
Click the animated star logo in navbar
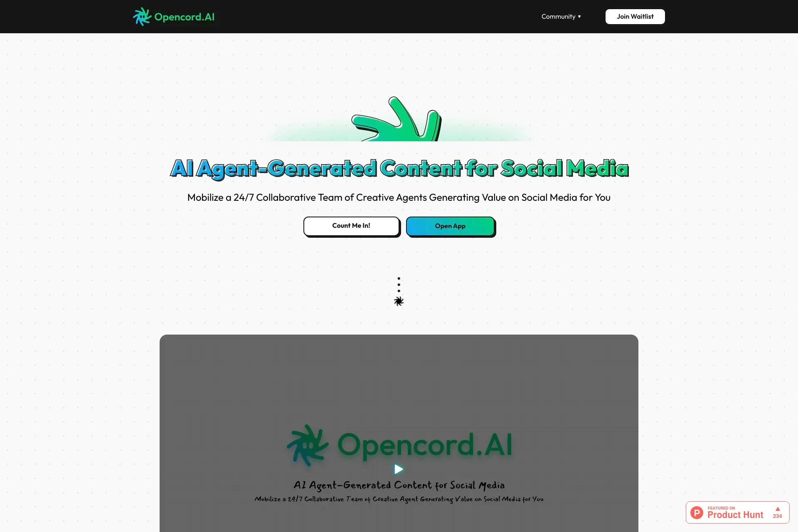click(x=141, y=16)
